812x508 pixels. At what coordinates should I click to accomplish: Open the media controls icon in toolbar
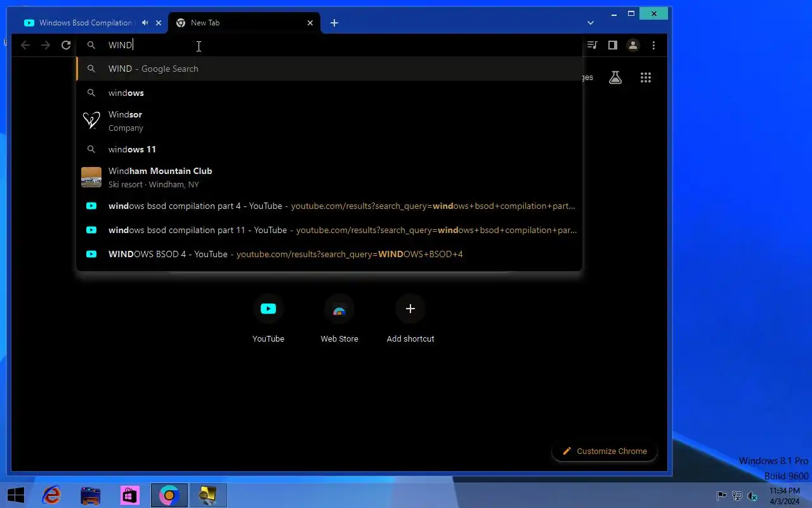(x=592, y=45)
